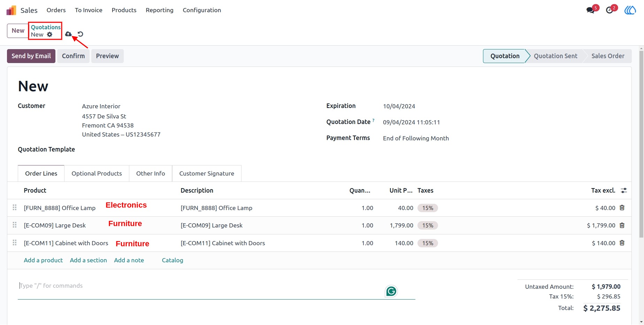The width and height of the screenshot is (644, 325).
Task: Click Add a note link
Action: tap(129, 260)
